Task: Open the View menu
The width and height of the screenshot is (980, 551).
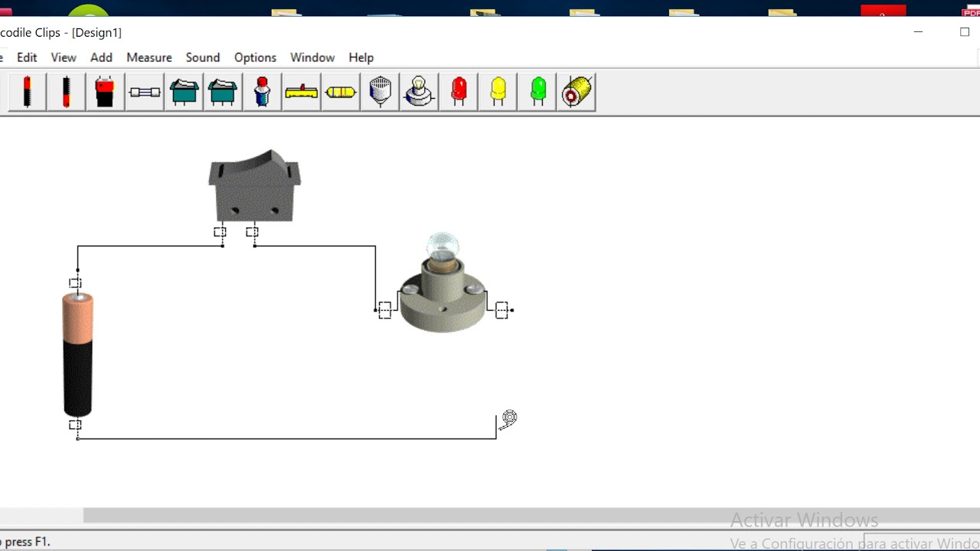Action: point(64,57)
